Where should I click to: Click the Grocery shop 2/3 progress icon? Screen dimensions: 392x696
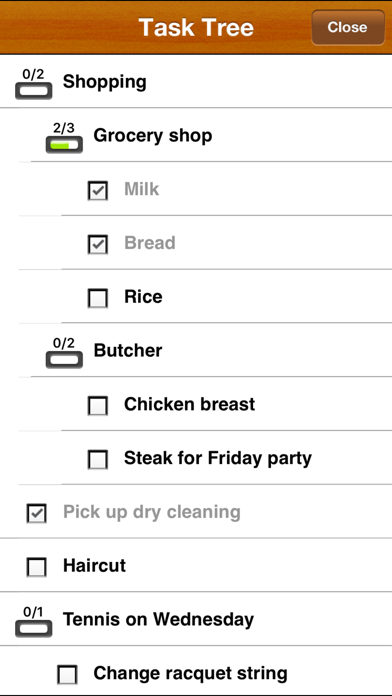point(64,138)
